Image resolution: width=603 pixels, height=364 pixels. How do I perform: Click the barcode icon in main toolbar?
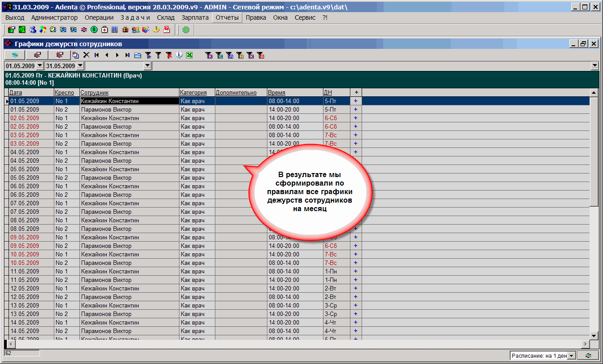115,30
